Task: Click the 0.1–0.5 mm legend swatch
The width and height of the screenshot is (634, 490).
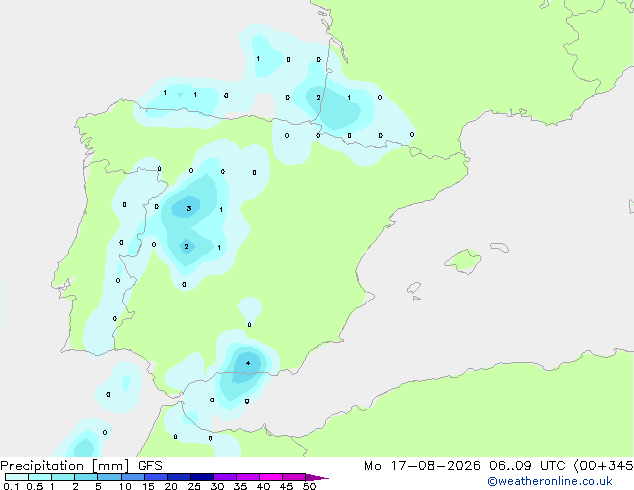Action: pos(17,477)
